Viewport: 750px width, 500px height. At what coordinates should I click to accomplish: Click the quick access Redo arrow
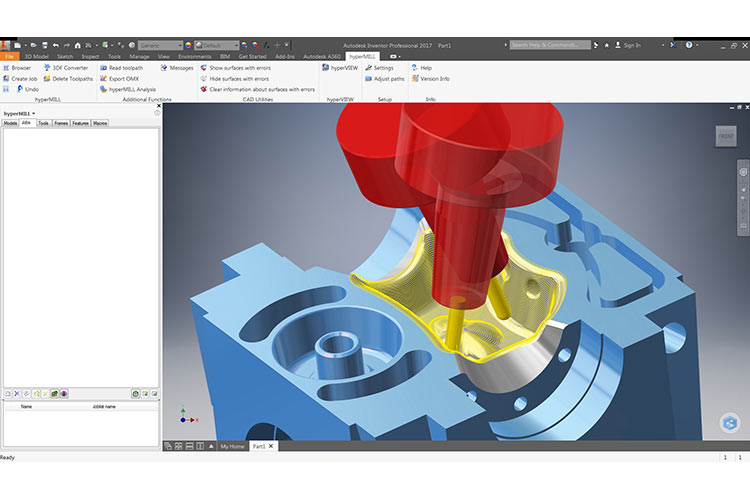pos(66,45)
